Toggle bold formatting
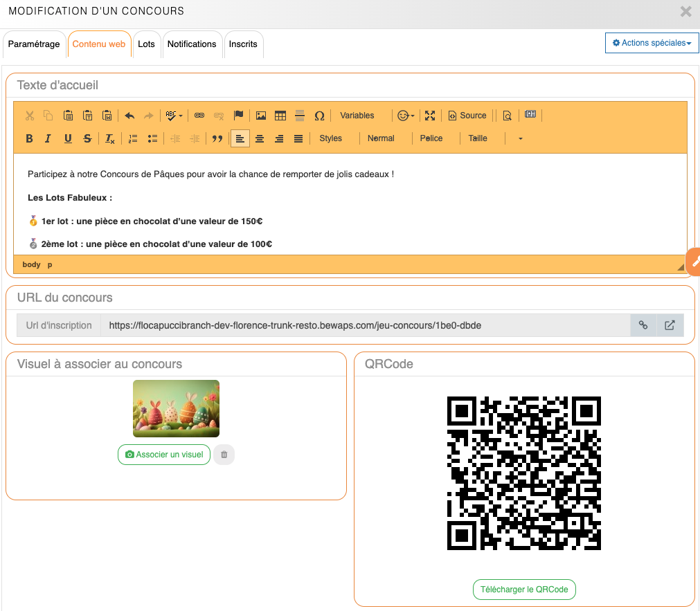Image resolution: width=700 pixels, height=611 pixels. (29, 138)
